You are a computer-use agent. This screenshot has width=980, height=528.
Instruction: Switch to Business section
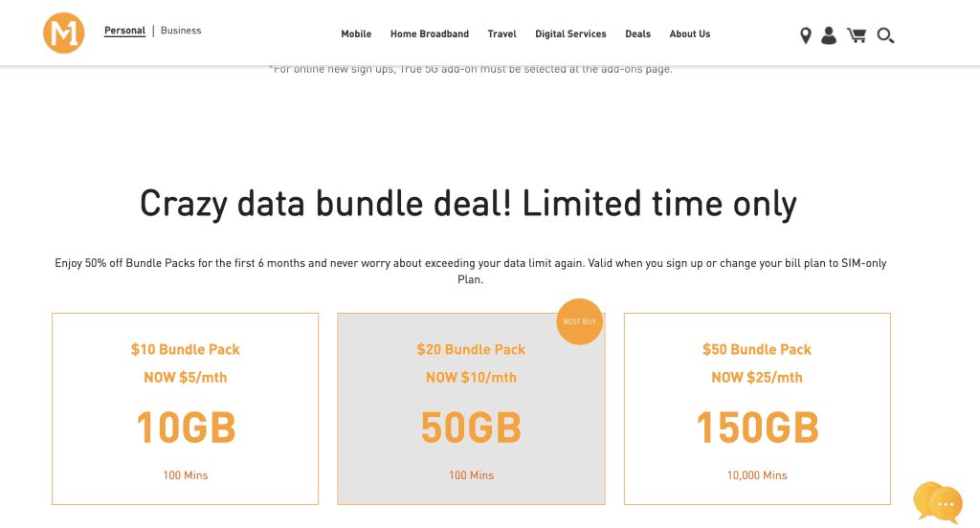coord(181,30)
